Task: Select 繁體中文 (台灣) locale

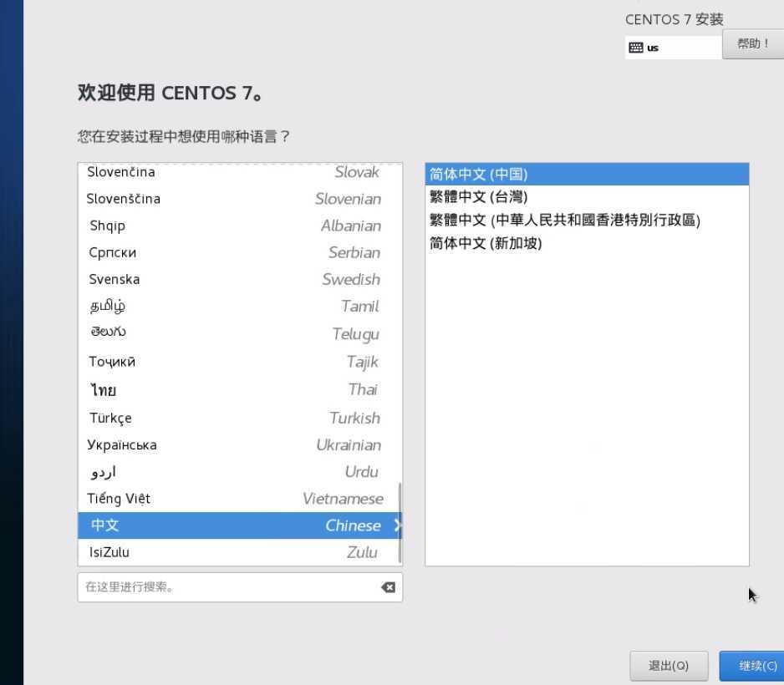Action: coord(587,197)
